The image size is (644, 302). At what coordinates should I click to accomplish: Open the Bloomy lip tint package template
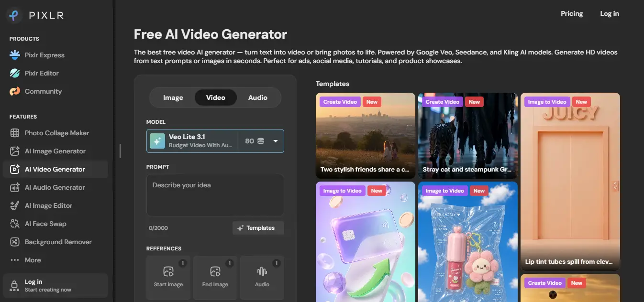(x=468, y=242)
